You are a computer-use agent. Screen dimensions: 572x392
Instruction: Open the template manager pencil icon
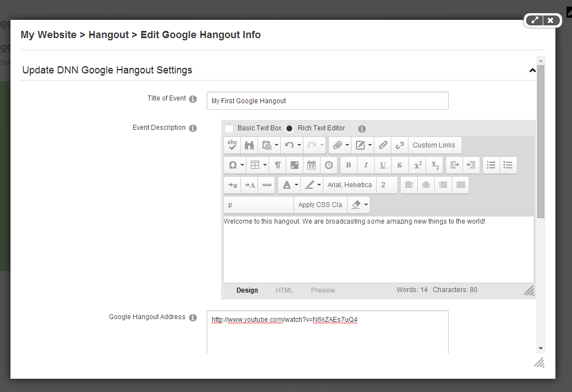tap(360, 145)
